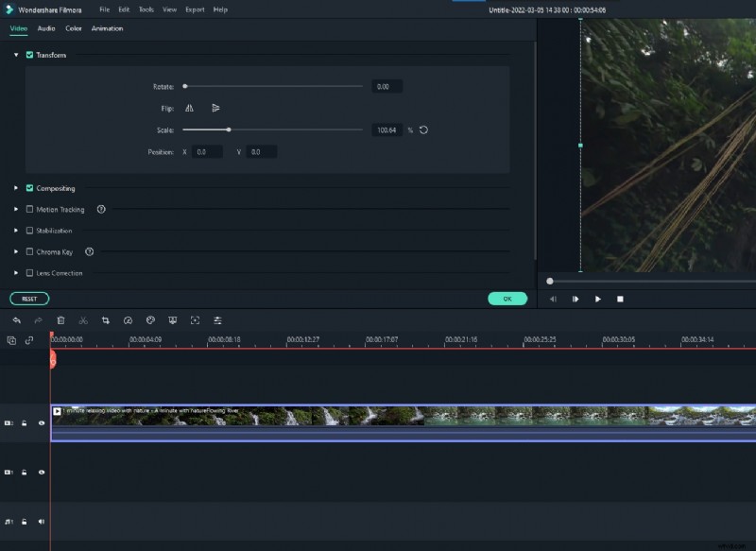This screenshot has height=551, width=756.
Task: Click the Flip horizontal icon
Action: (189, 108)
